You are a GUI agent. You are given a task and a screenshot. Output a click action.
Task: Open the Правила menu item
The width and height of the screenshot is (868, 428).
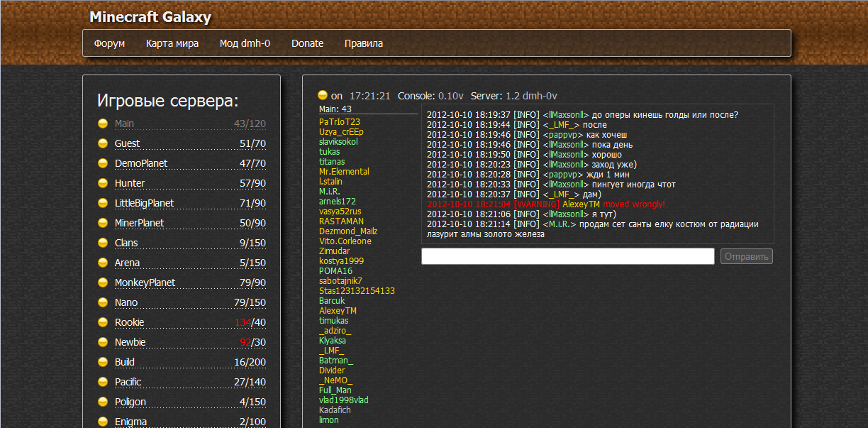[364, 43]
